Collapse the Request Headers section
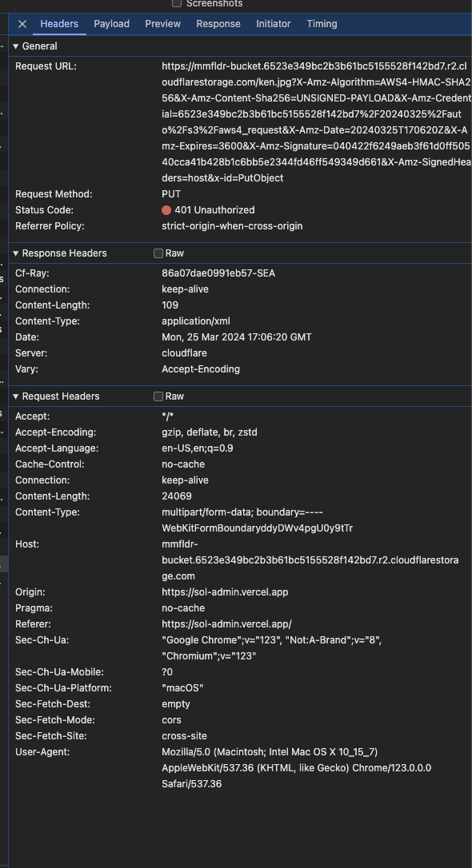The height and width of the screenshot is (868, 472). coord(16,396)
